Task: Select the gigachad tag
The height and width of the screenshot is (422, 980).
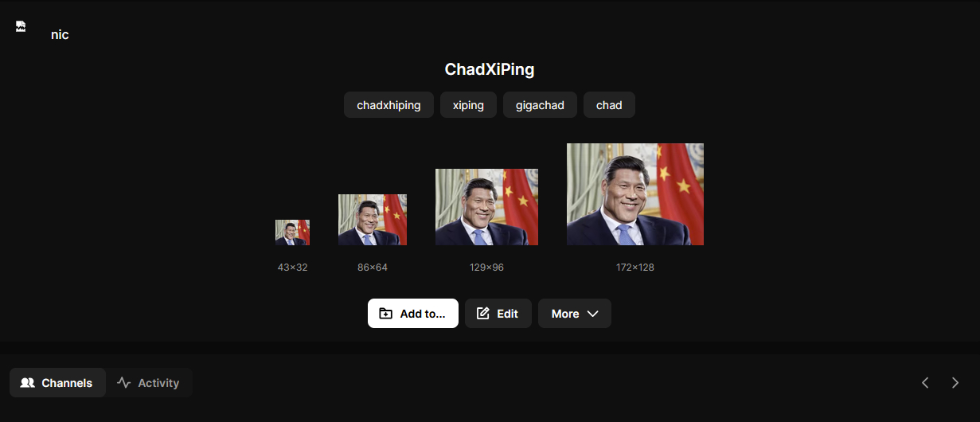Action: (540, 105)
